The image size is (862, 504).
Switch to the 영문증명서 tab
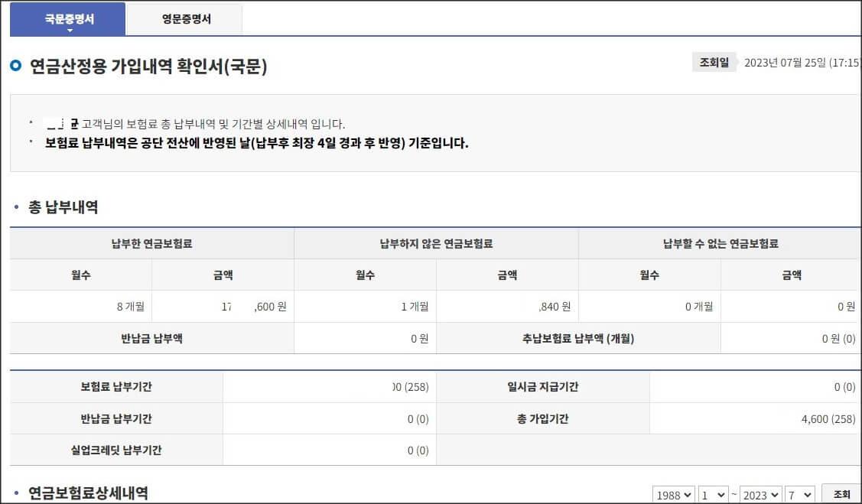pyautogui.click(x=184, y=18)
